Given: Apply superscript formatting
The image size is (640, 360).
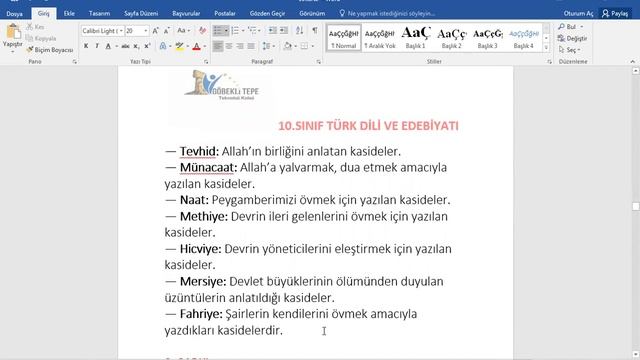Looking at the screenshot, I should (147, 46).
